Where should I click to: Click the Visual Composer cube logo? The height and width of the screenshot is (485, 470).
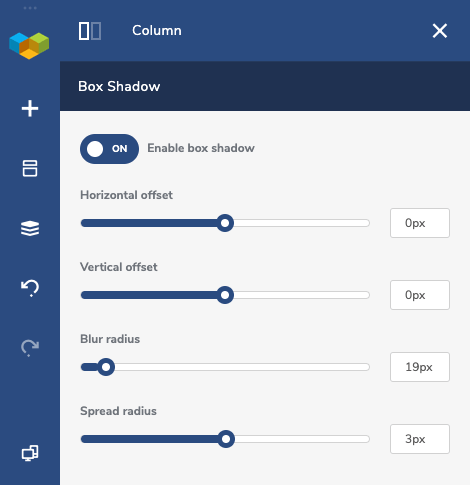[x=29, y=46]
